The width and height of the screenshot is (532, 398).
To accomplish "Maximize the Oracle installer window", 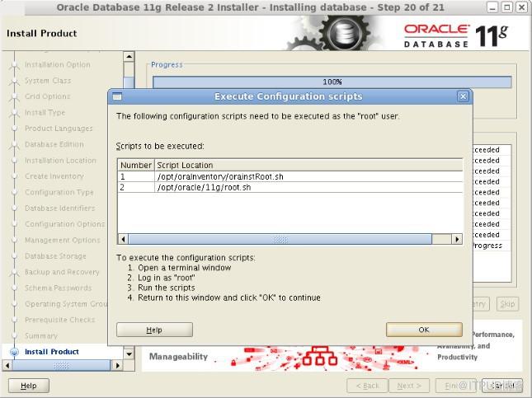I will point(507,7).
